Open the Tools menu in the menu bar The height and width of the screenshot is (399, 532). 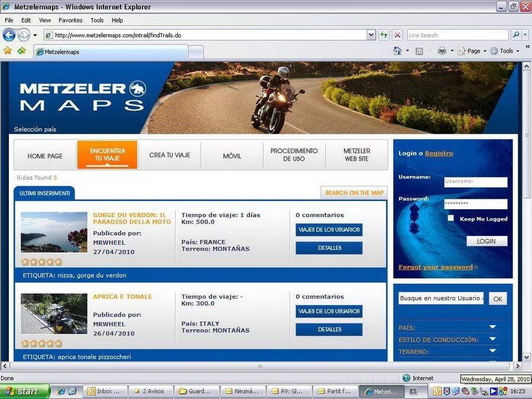(x=97, y=20)
